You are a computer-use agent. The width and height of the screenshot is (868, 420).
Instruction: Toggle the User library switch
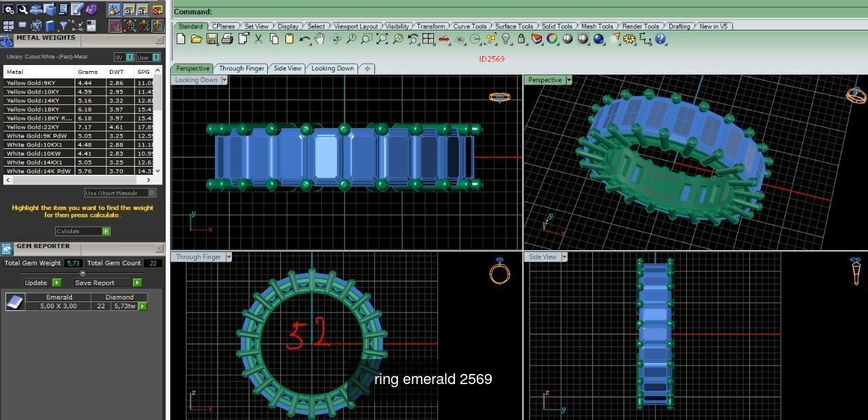point(148,58)
